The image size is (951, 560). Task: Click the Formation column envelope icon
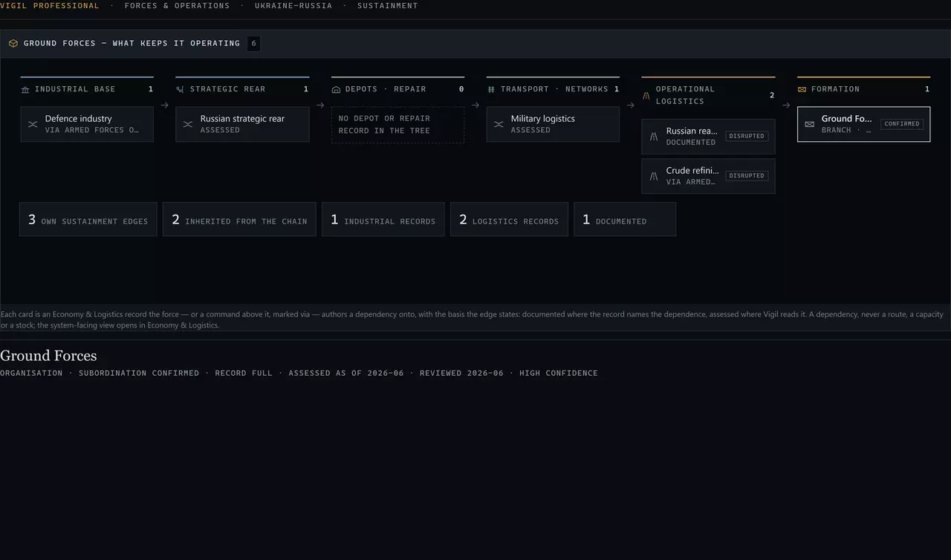(802, 90)
